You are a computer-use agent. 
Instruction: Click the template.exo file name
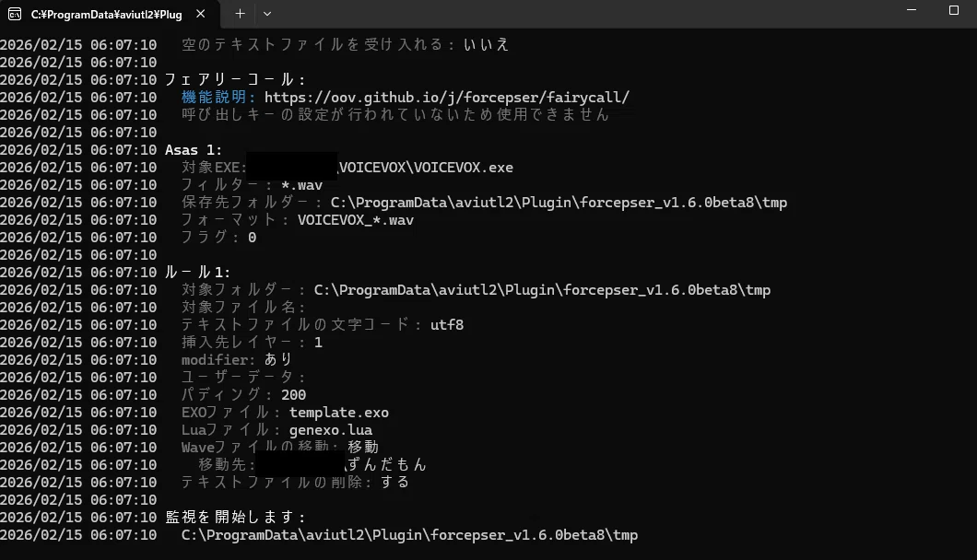339,413
